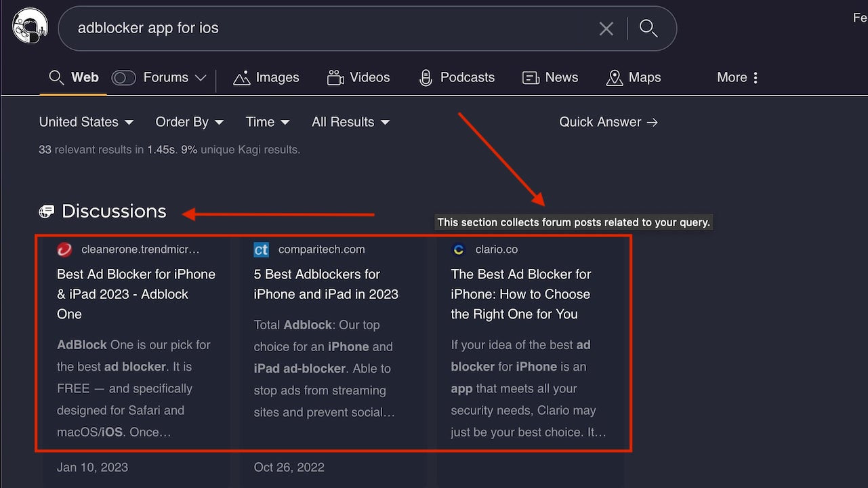Click the Trend Micro favicon
Screen dimensions: 868x488
64,249
